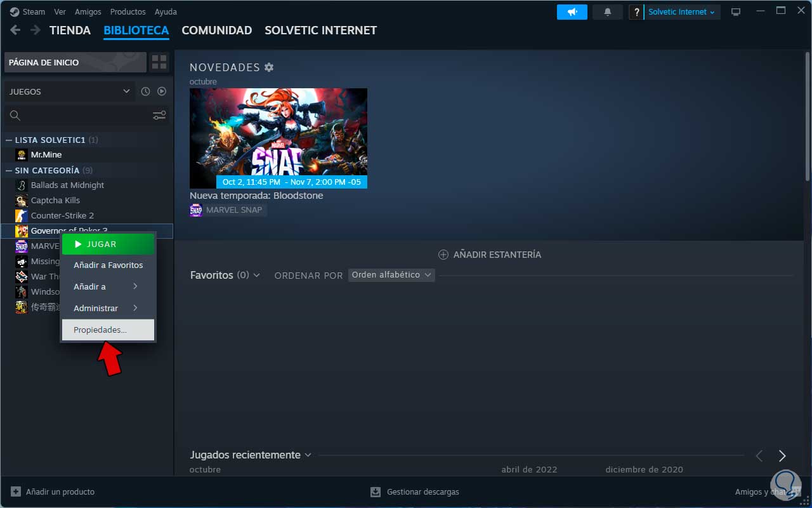Click the MARVEL SNAP tag label
812x508 pixels.
pos(234,210)
